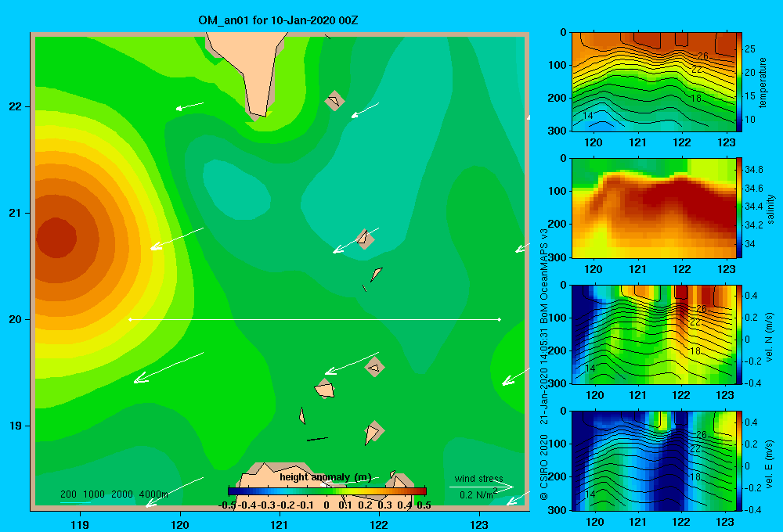Image resolution: width=783 pixels, height=532 pixels.
Task: Click longitude label '123' on main map axis
Action: click(x=479, y=524)
